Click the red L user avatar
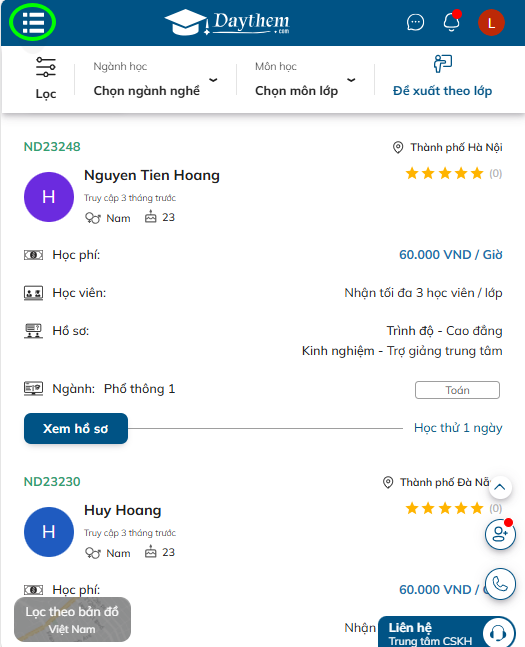Image resolution: width=525 pixels, height=647 pixels. 491,23
